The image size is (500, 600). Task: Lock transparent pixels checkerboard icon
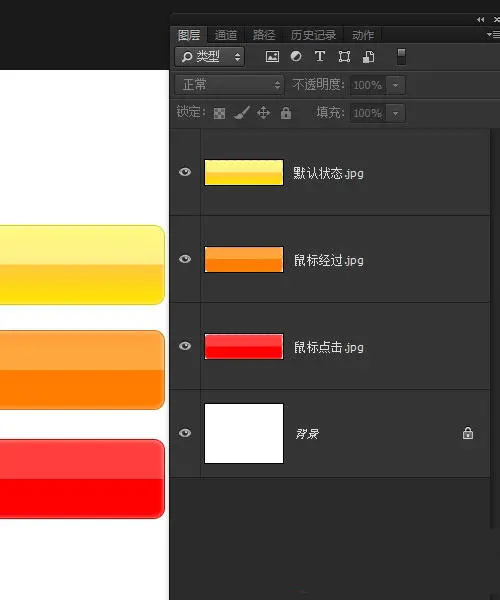click(x=219, y=113)
